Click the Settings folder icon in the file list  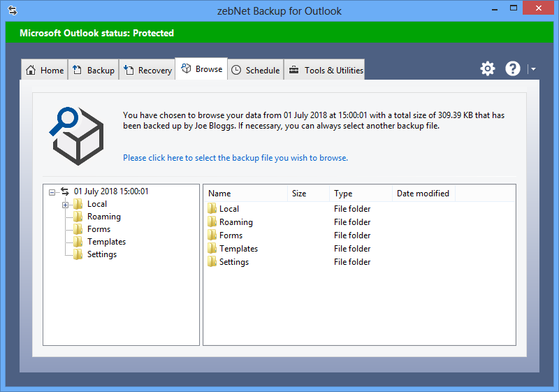212,261
